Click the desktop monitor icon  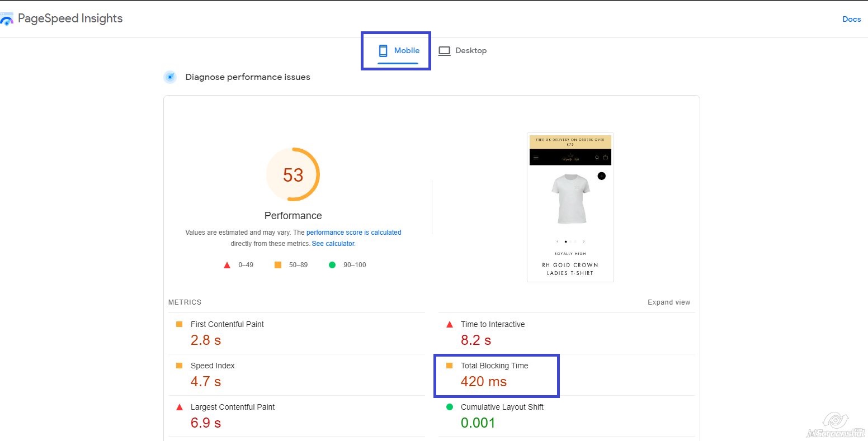[444, 51]
